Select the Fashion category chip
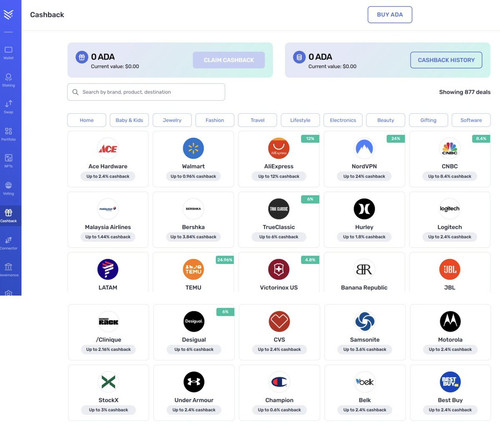Viewport: 500px width, 430px height. tap(215, 120)
